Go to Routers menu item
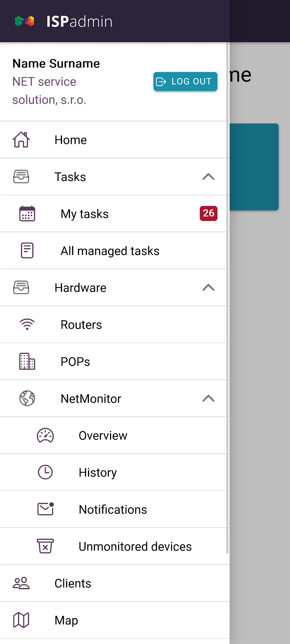The width and height of the screenshot is (290, 644). pyautogui.click(x=113, y=324)
